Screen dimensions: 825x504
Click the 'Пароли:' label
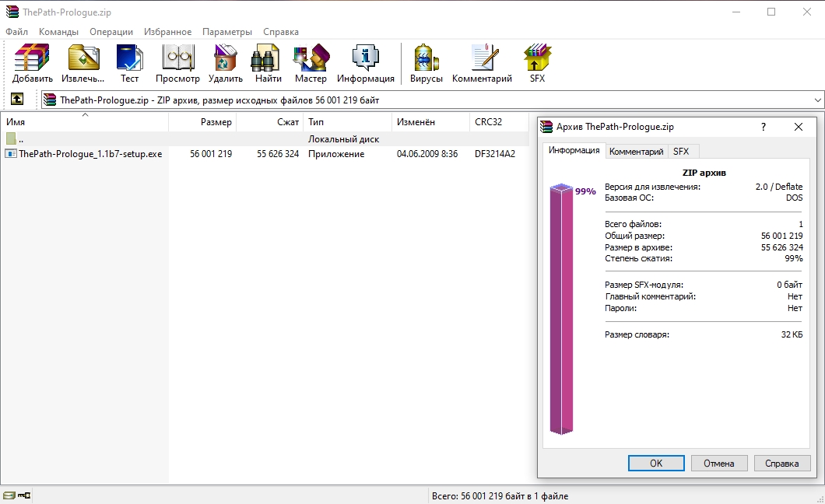pyautogui.click(x=620, y=308)
